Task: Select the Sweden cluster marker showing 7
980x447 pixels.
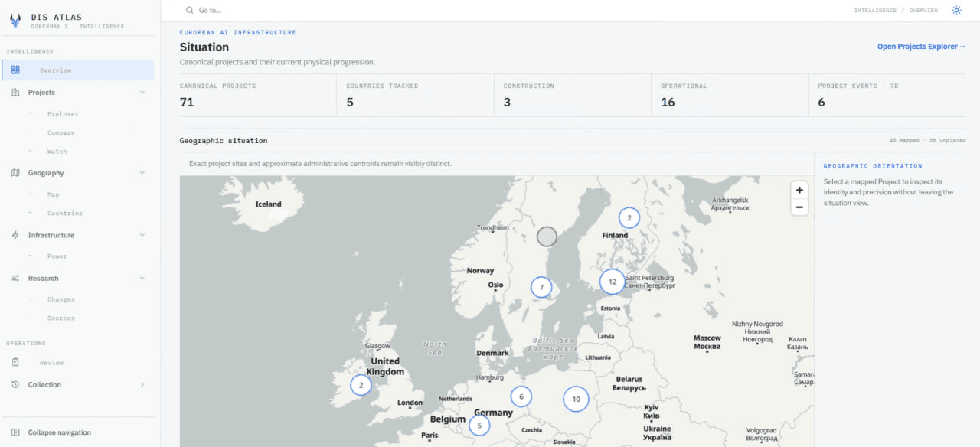Action: coord(541,287)
